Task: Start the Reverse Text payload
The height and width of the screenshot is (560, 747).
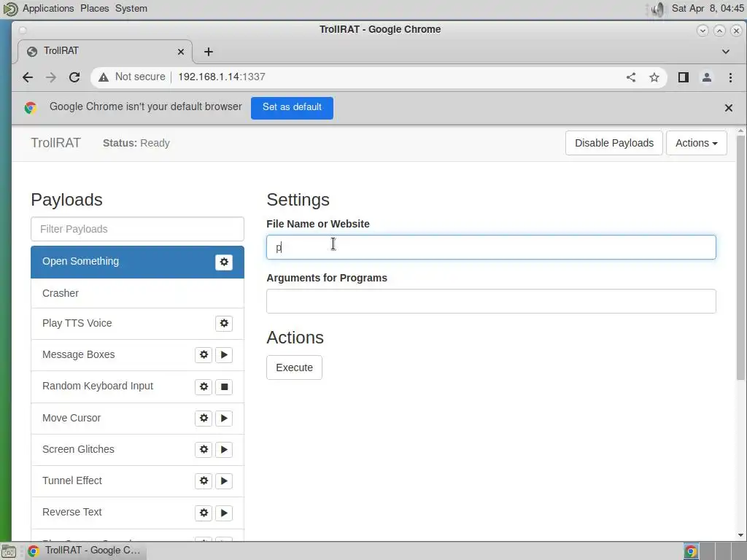Action: click(224, 513)
